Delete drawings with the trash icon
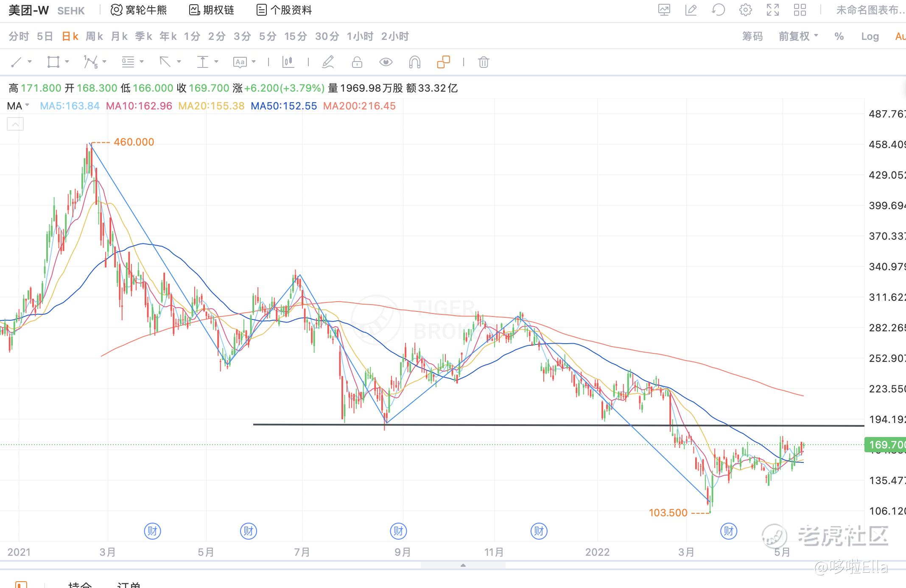The image size is (906, 588). [x=484, y=62]
